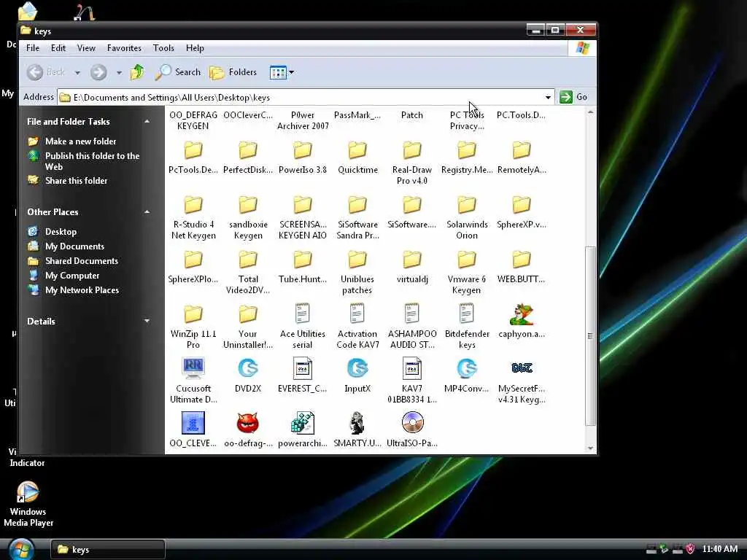Select the powerarchi... registry file
747x560 pixels.
click(303, 430)
